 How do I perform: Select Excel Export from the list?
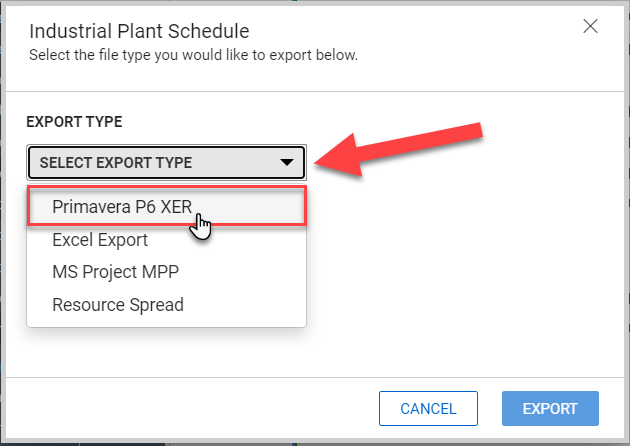coord(100,240)
